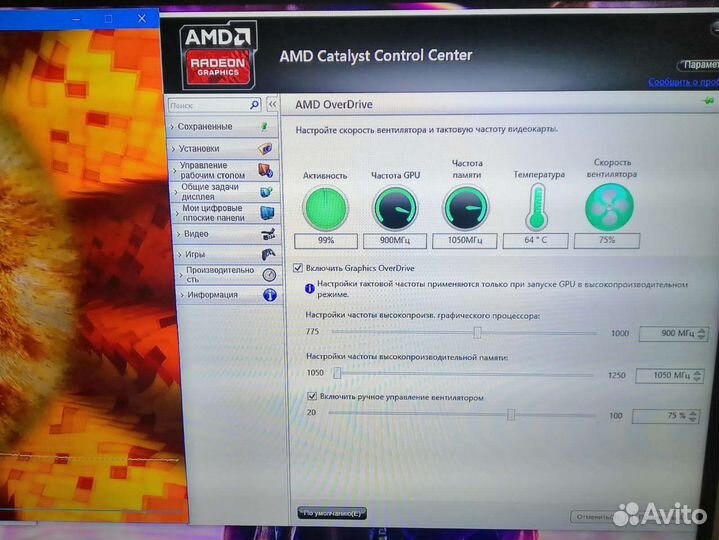Click the 99% activity value box
The image size is (719, 540).
tap(326, 241)
